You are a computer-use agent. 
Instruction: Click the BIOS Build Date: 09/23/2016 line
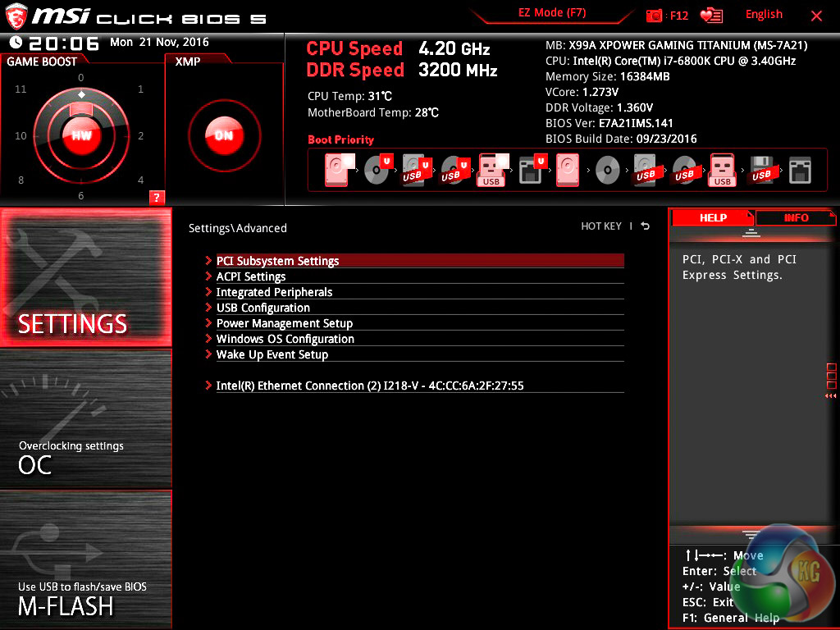tap(621, 139)
